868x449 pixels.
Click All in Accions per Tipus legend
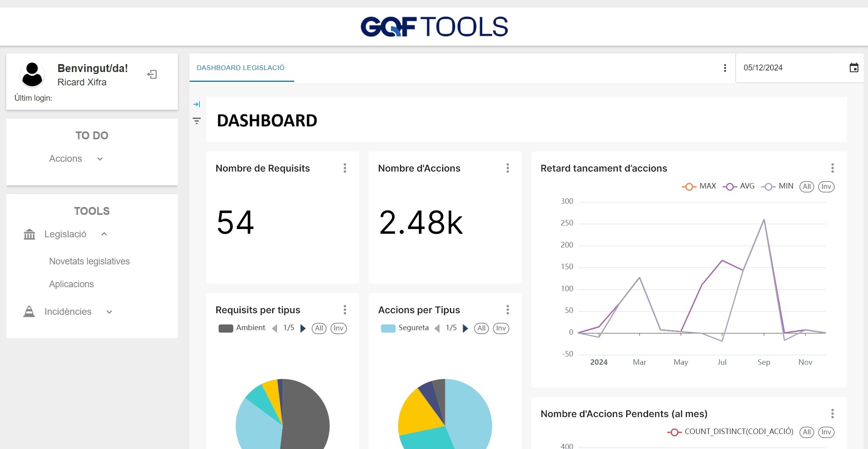(481, 328)
